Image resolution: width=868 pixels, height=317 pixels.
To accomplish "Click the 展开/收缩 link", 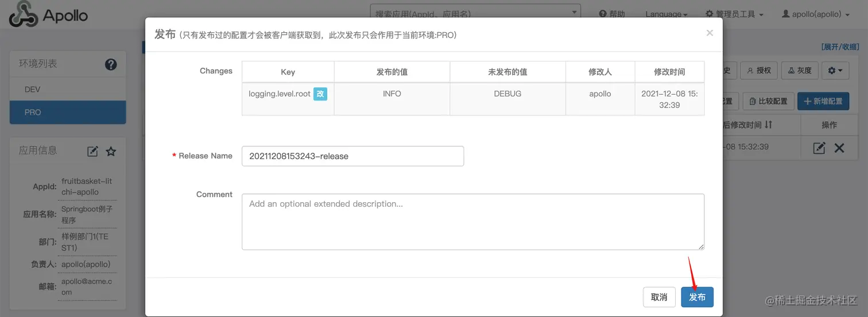I will pos(840,47).
